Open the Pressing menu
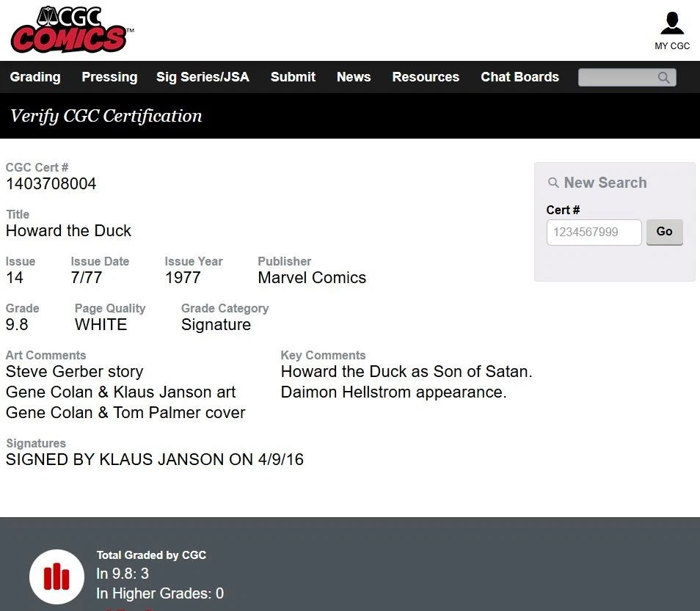The image size is (700, 611). pyautogui.click(x=109, y=77)
